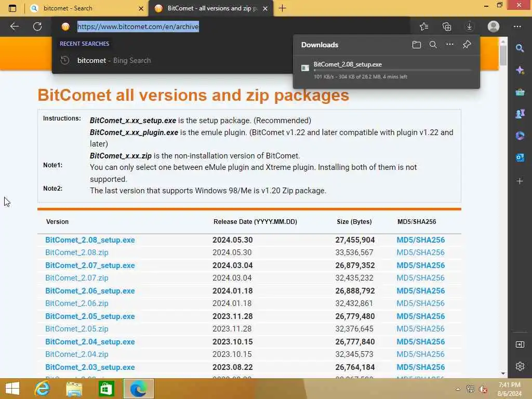Click the Downloads toolbar arrow icon
This screenshot has width=532, height=399.
470,26
